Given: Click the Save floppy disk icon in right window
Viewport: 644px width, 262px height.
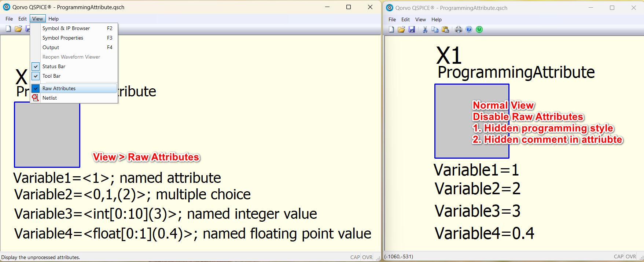Looking at the screenshot, I should point(412,30).
